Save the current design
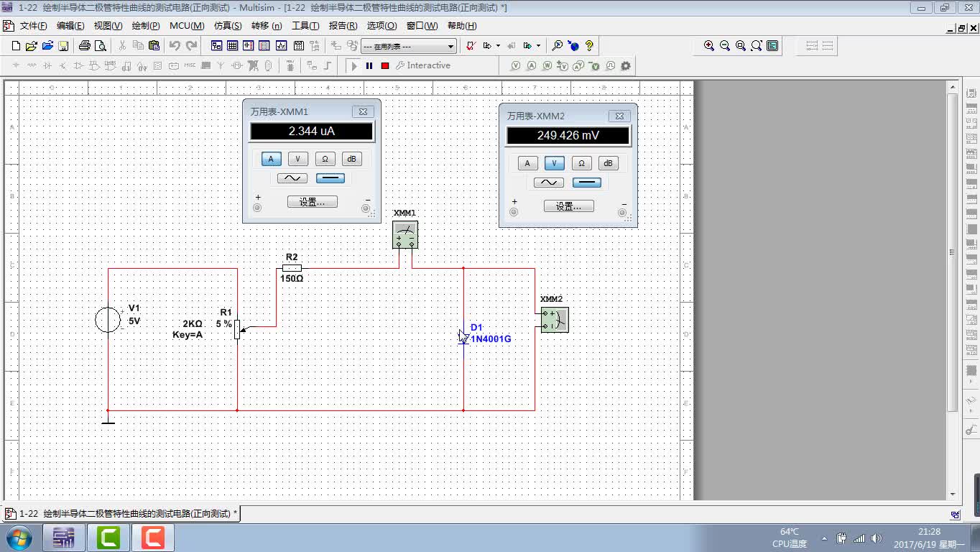980x552 pixels. 63,45
